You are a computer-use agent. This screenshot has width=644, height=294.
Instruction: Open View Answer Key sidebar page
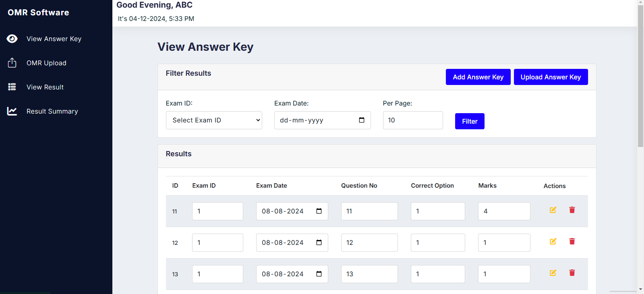point(54,39)
